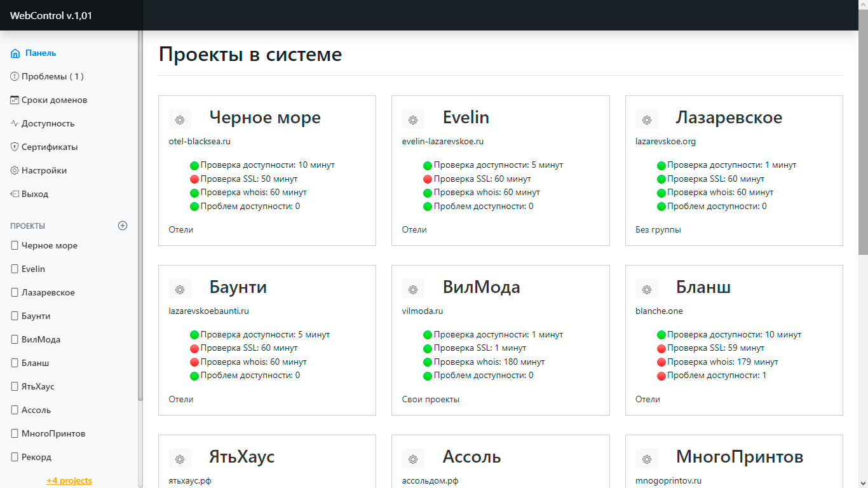Open Лазаревское project settings gear
The width and height of the screenshot is (868, 488).
(647, 119)
